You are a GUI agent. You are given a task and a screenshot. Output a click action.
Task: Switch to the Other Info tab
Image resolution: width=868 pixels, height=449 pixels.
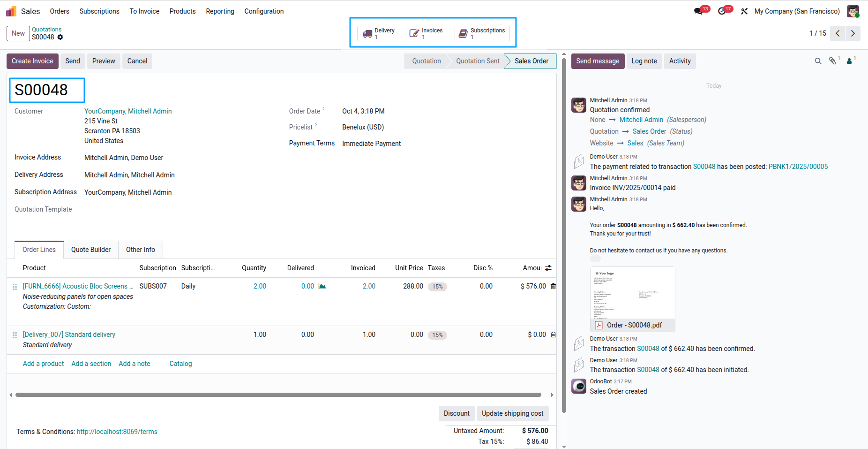[x=141, y=250]
